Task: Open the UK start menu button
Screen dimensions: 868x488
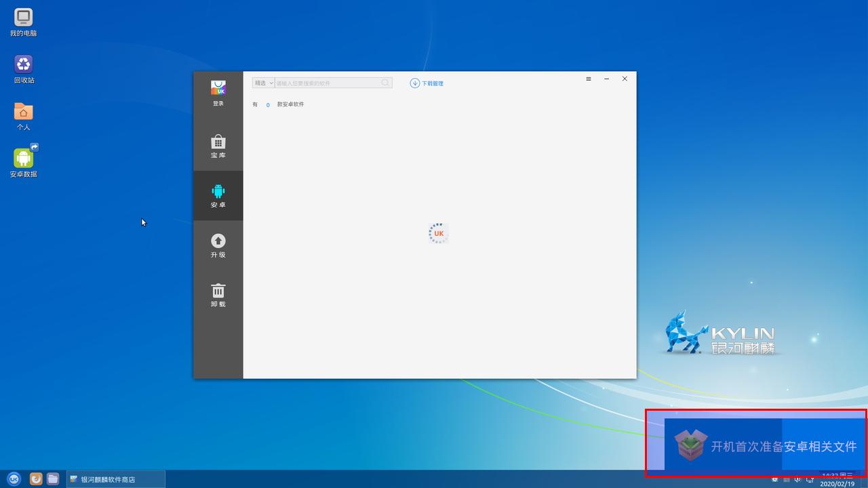Action: 14,479
